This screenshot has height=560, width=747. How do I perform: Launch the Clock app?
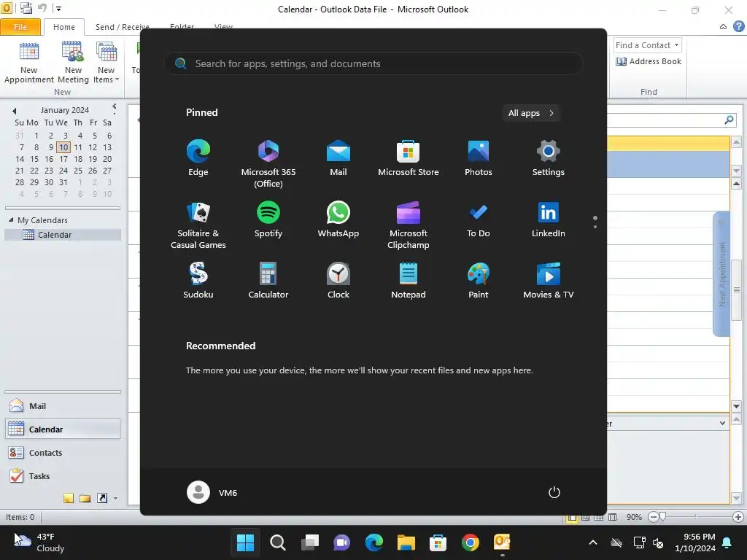pos(338,281)
